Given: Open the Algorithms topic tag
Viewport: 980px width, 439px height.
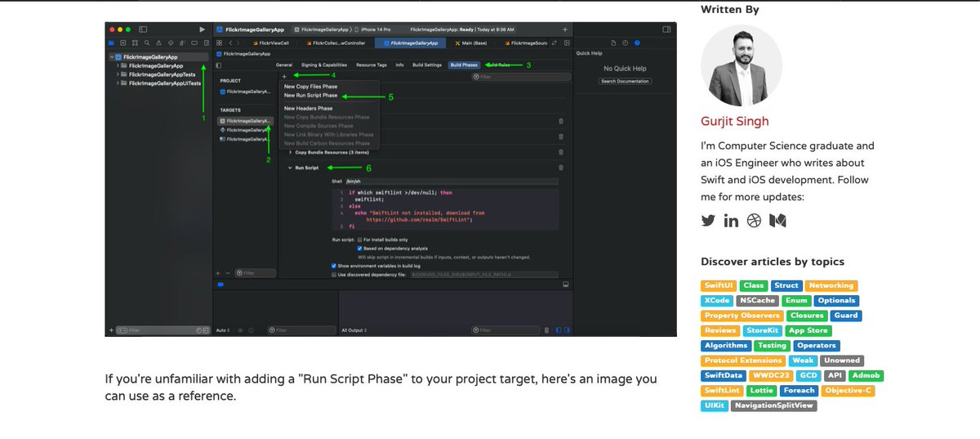Looking at the screenshot, I should [x=725, y=346].
